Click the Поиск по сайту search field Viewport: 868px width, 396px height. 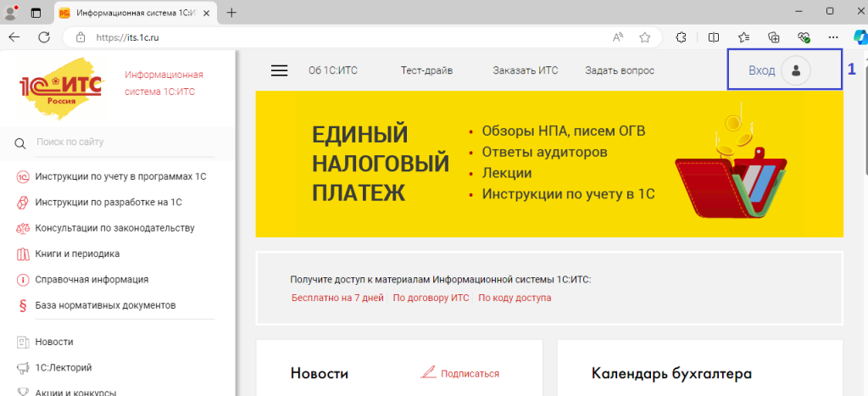coord(127,142)
